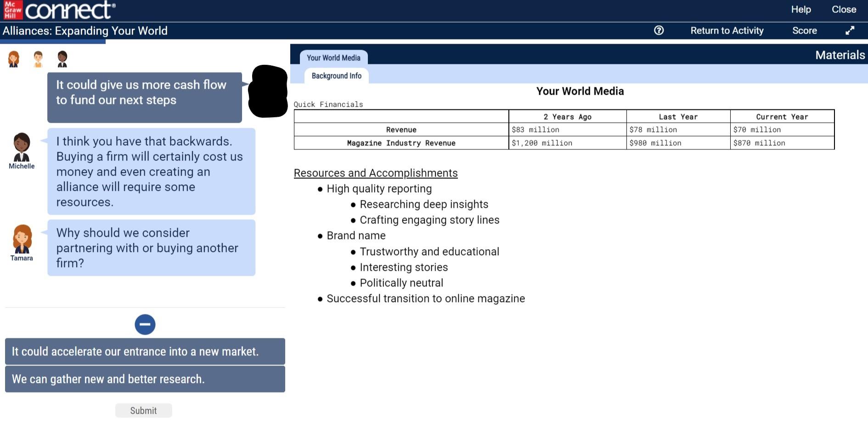868x422 pixels.
Task: Click Michelle's 'I think you have that backwards' message
Action: [152, 171]
